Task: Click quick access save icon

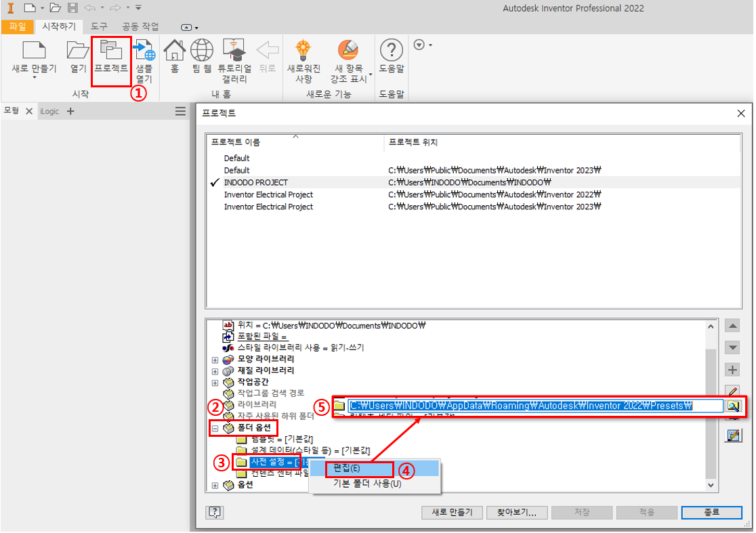Action: tap(72, 7)
